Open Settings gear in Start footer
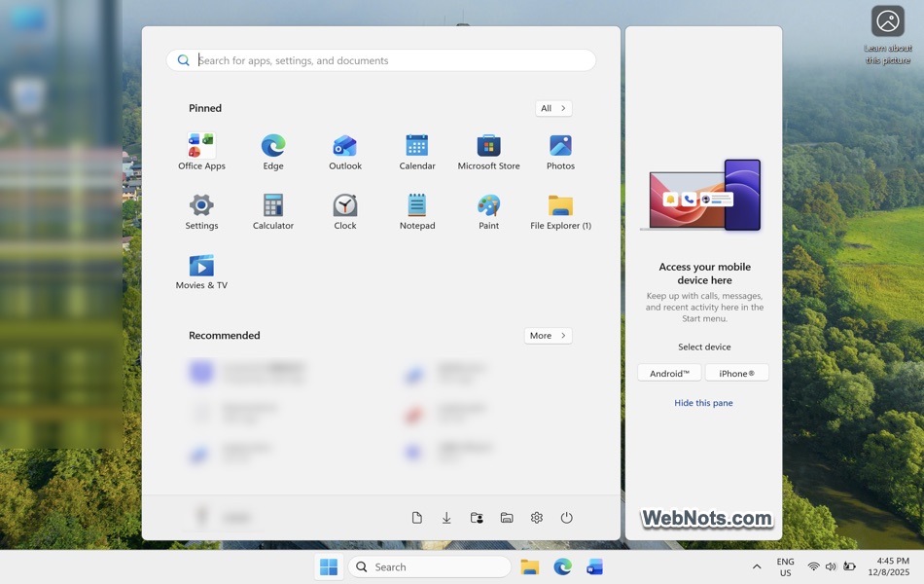The image size is (924, 584). point(536,518)
